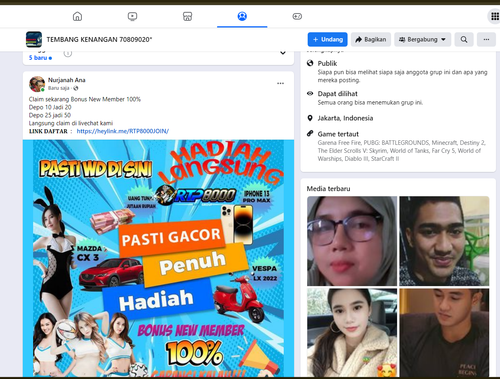Expand the Bergabung dropdown
Image resolution: width=500 pixels, height=379 pixels.
[423, 39]
